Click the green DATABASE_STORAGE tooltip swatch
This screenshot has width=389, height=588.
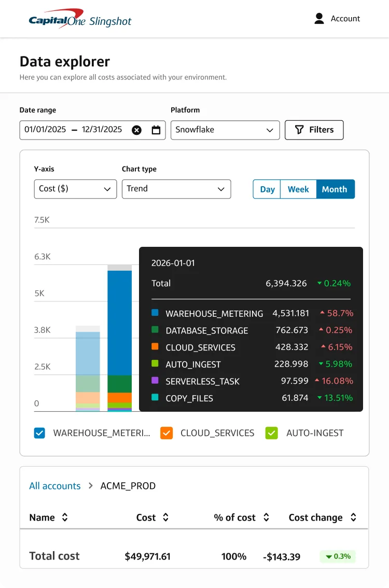155,330
